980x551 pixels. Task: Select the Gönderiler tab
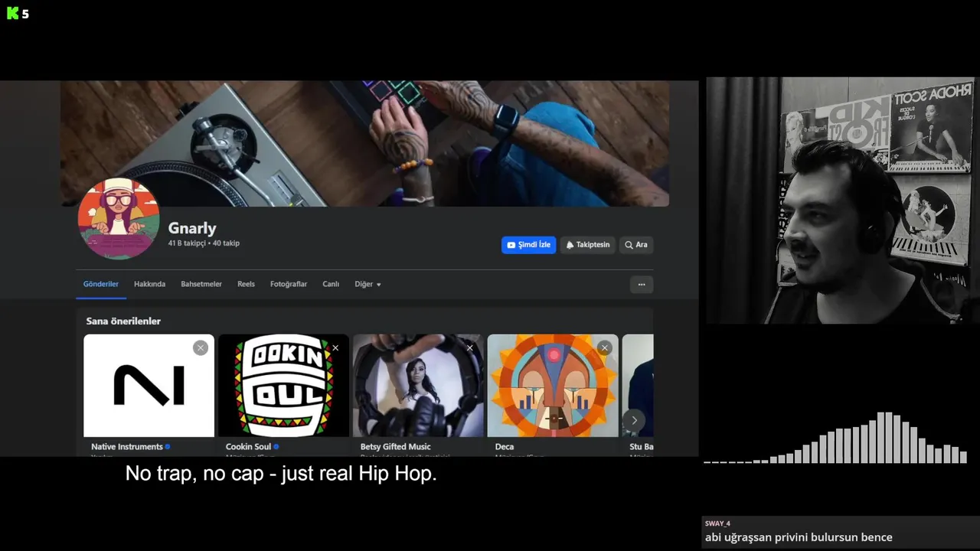click(101, 284)
